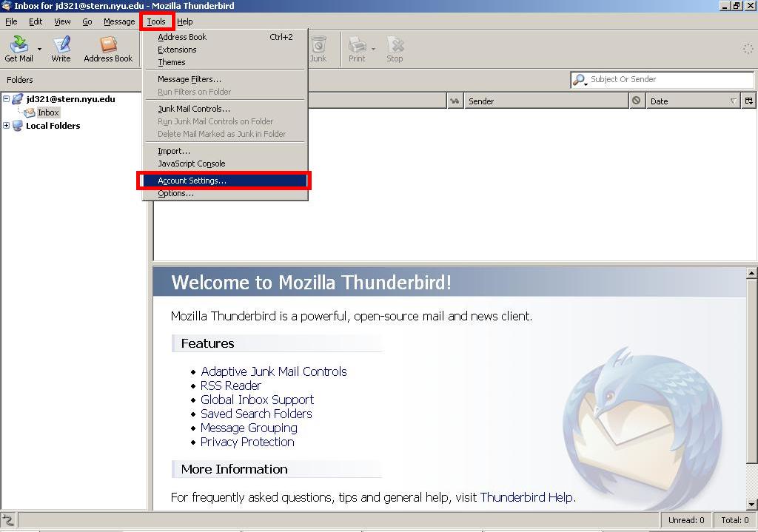Click the Thunderbird title bar icon

tap(6, 6)
